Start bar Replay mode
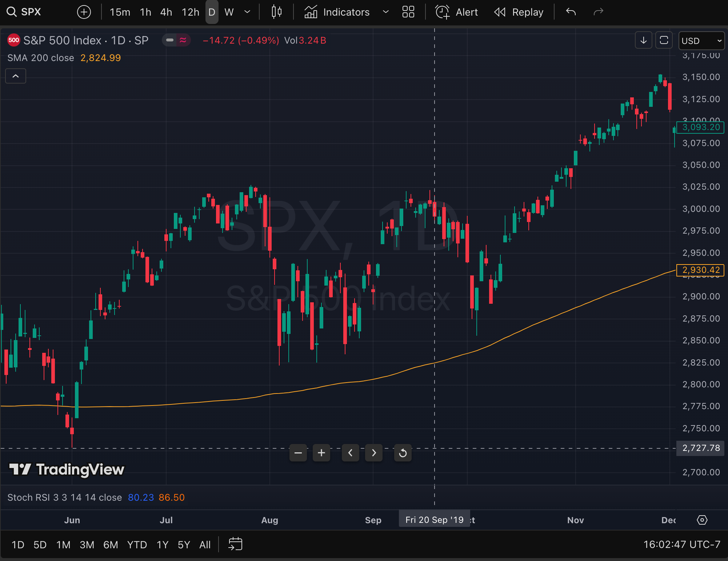 [x=519, y=12]
